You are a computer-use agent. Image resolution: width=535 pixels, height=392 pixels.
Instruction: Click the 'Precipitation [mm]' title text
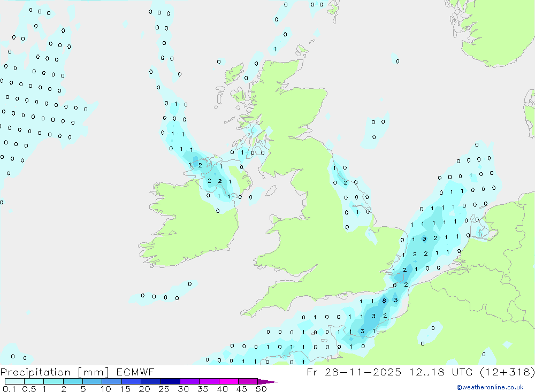pos(55,372)
